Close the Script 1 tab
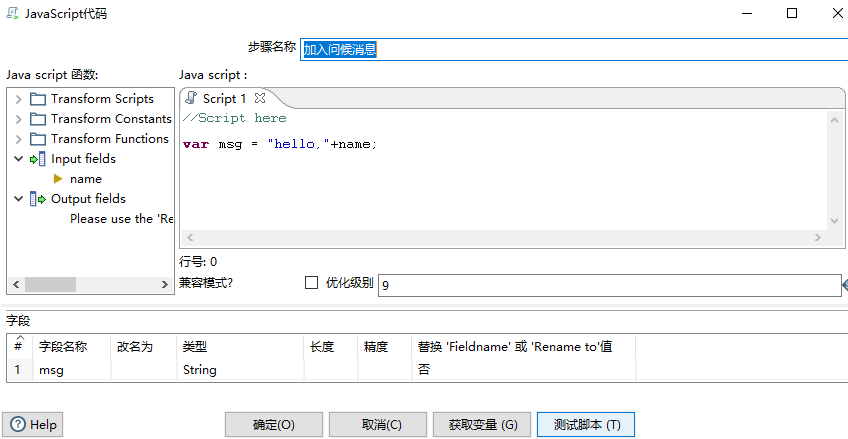This screenshot has width=848, height=439. point(260,98)
